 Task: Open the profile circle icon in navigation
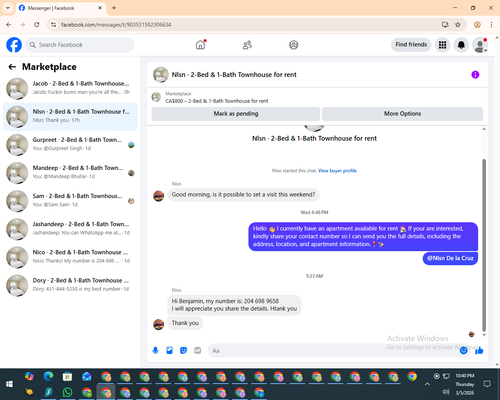pyautogui.click(x=294, y=45)
